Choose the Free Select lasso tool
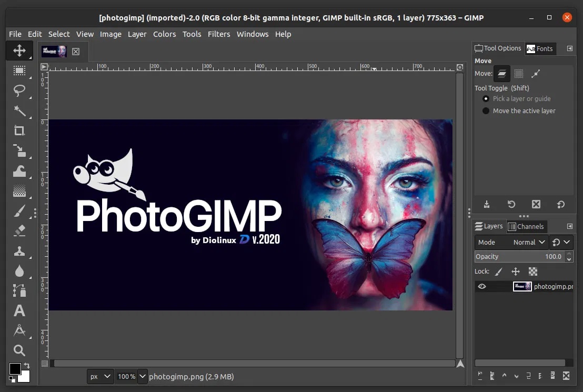 (19, 91)
